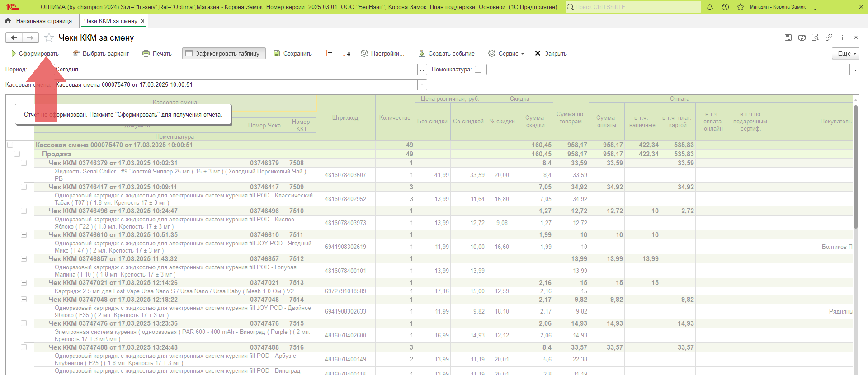Close the Чеки ККМ за смену tab
This screenshot has width=868, height=375.
click(143, 21)
